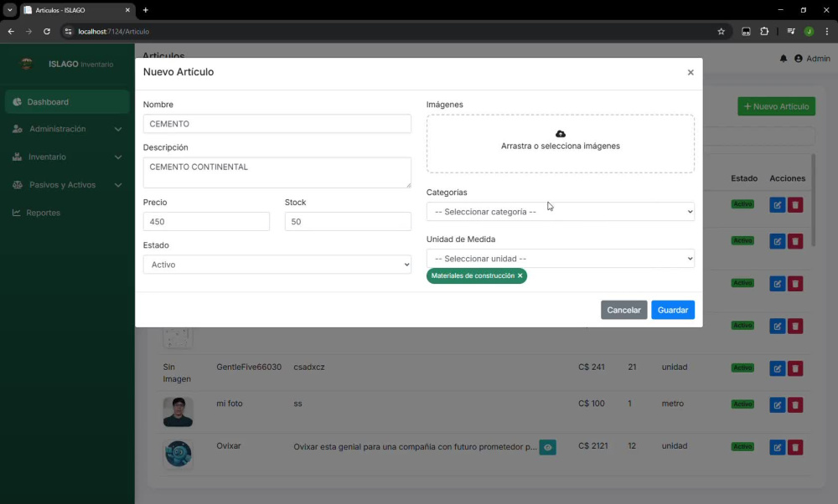Click the Arrastra o selecciona imágenes text

560,146
